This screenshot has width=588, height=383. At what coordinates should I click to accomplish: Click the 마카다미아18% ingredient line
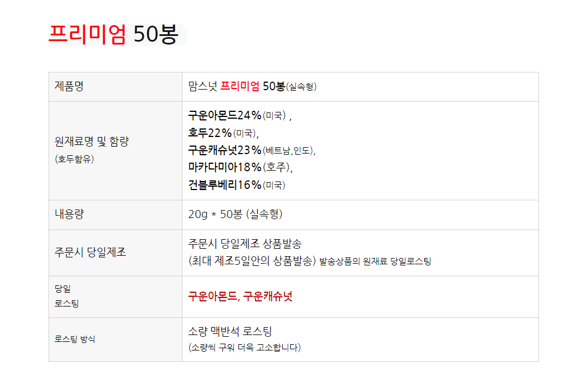(x=240, y=167)
